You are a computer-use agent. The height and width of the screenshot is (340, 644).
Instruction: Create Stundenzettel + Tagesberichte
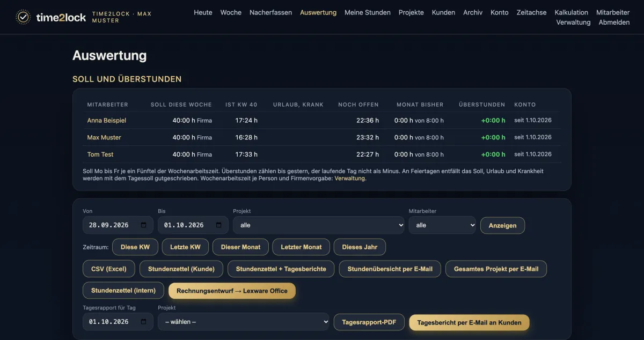(x=281, y=269)
